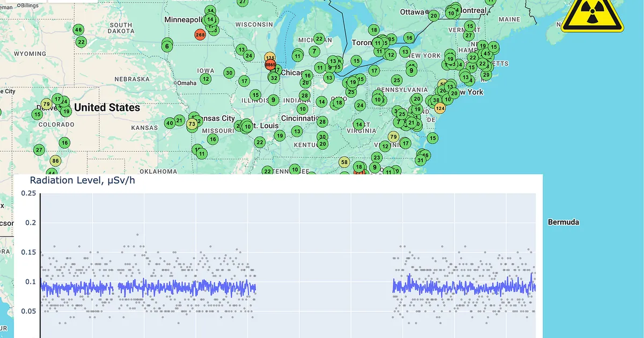Click the 19 marker between St. Louis and Kentucky

[x=280, y=136]
